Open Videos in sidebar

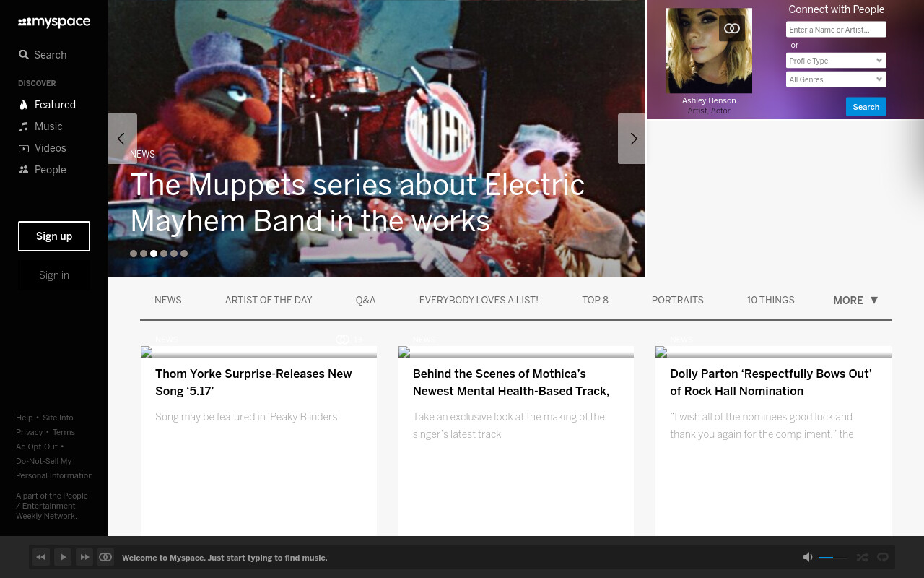coord(42,148)
